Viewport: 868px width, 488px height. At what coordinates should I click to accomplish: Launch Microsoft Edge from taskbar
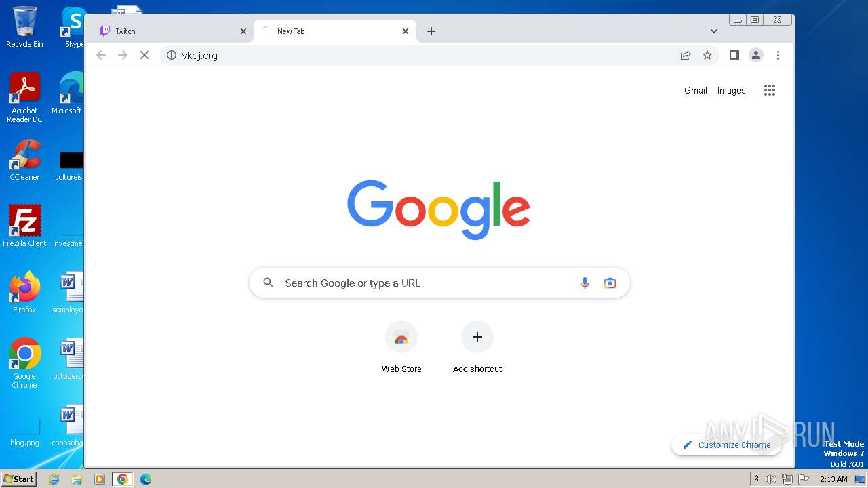pos(146,479)
